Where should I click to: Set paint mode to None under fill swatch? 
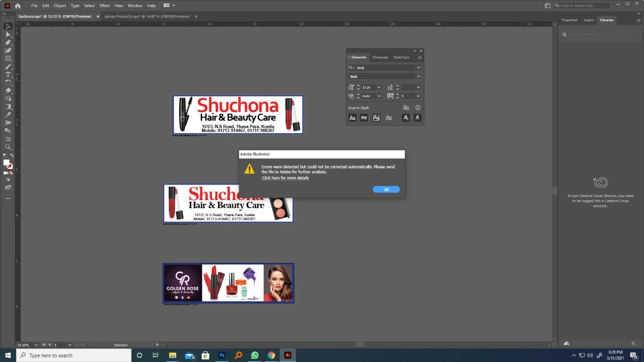tap(11, 173)
